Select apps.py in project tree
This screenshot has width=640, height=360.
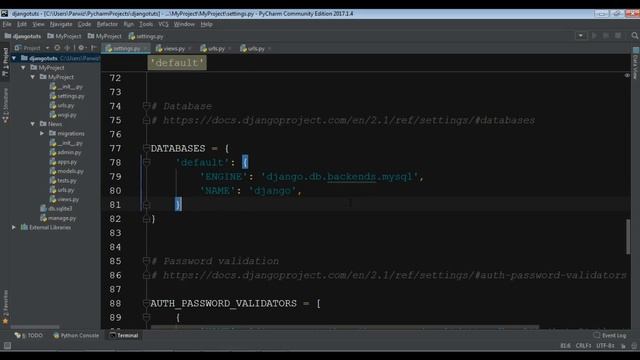(x=63, y=162)
